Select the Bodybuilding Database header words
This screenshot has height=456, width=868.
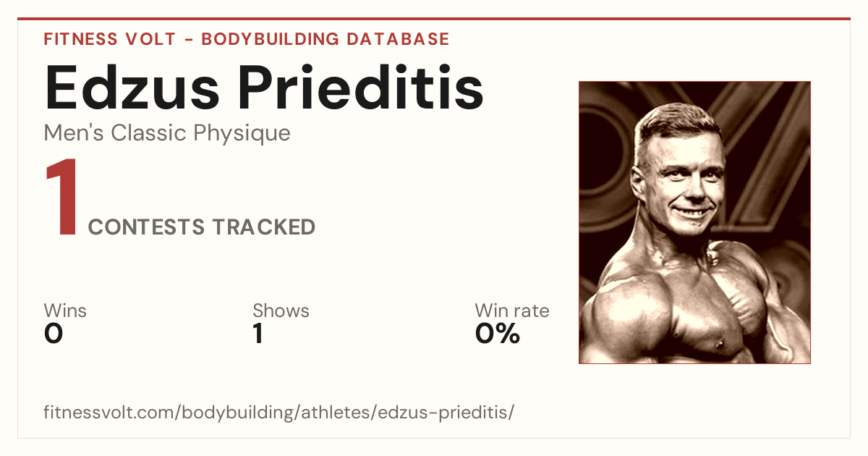click(325, 39)
